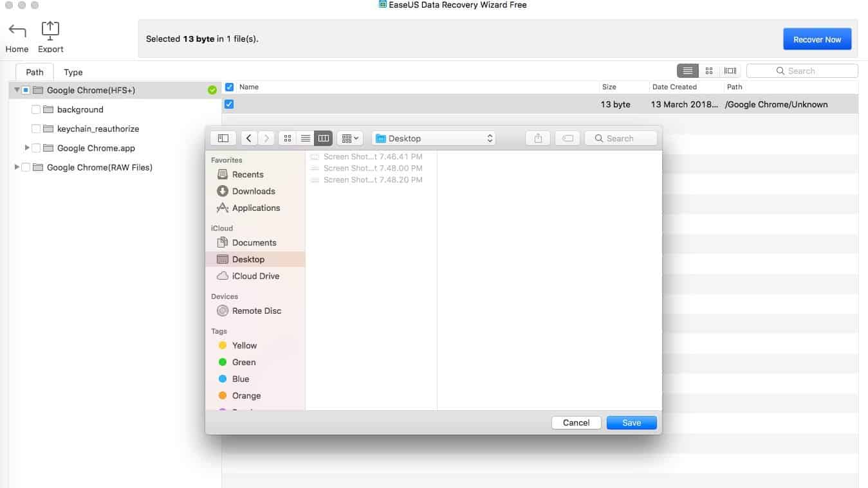Switch results to list view
Image resolution: width=868 pixels, height=488 pixels.
tap(688, 71)
